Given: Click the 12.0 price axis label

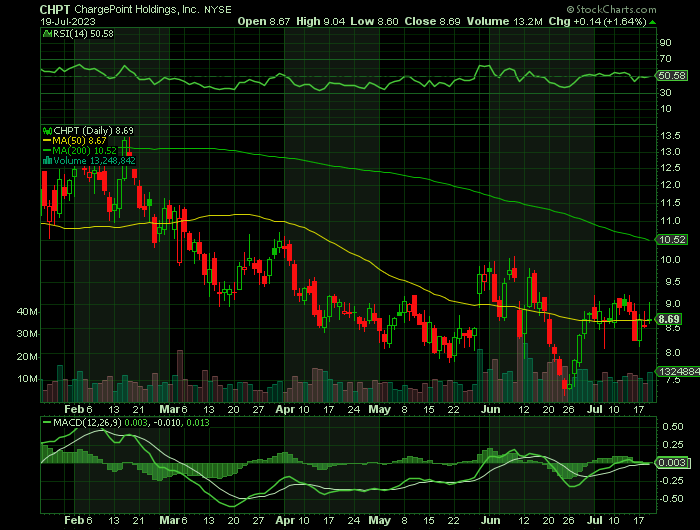Looking at the screenshot, I should 670,184.
